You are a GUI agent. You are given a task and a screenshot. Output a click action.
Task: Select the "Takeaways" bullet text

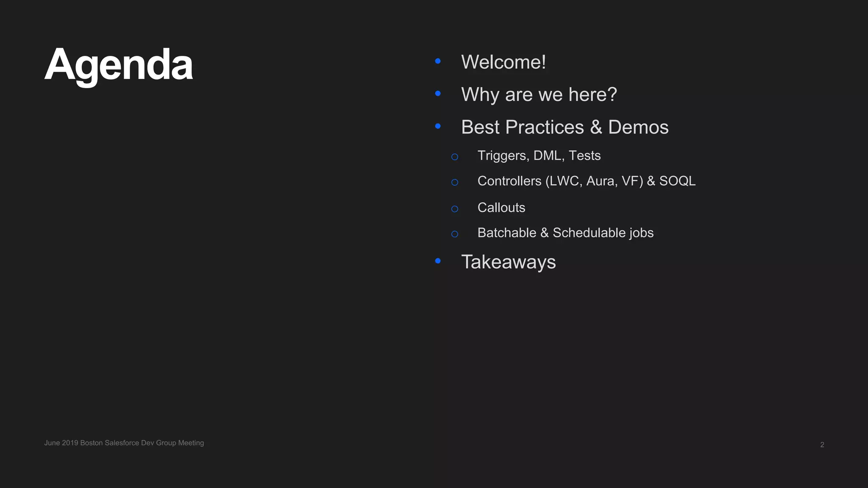509,262
